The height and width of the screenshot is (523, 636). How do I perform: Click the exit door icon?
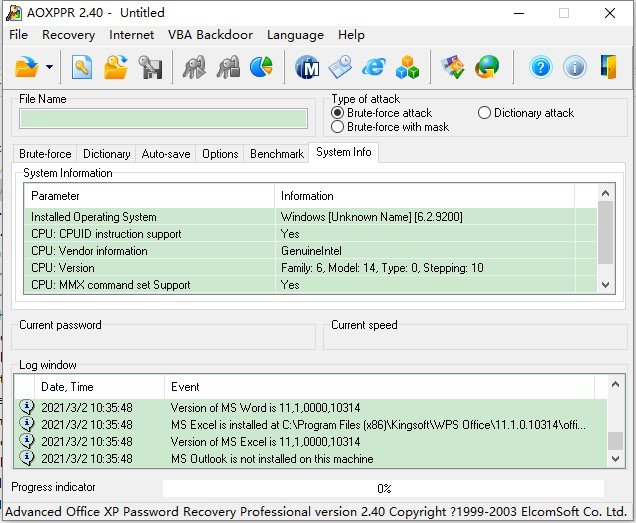pos(608,67)
